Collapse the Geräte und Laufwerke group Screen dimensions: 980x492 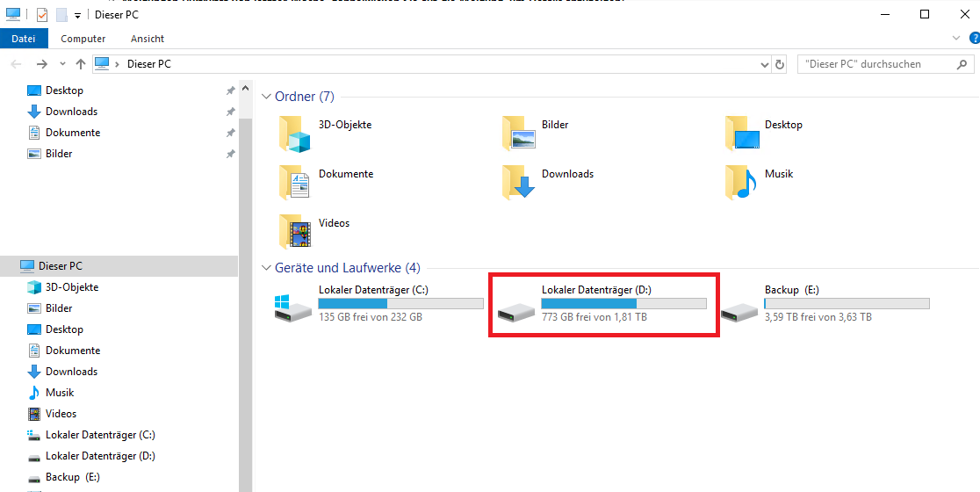pos(267,268)
